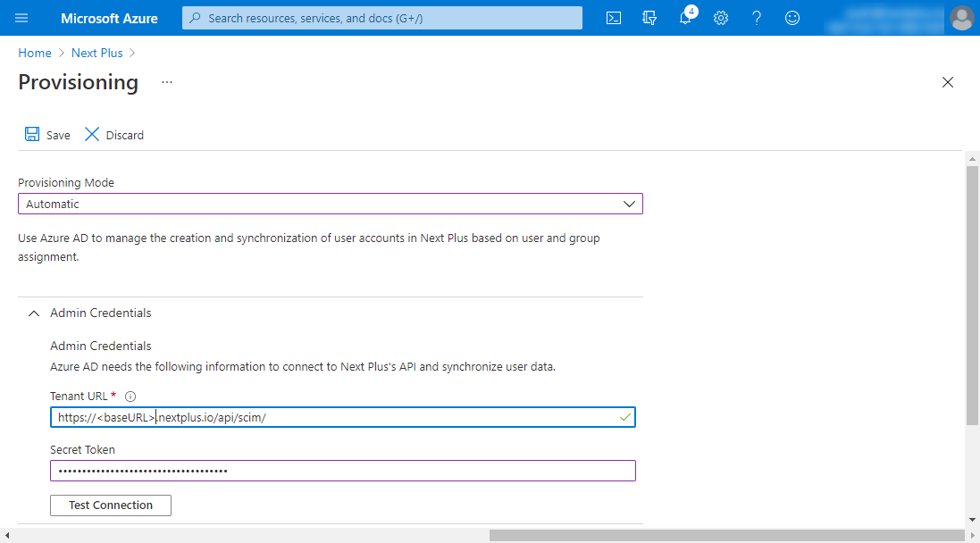Click the scroll up arrow of vertical scrollbar

coord(972,159)
